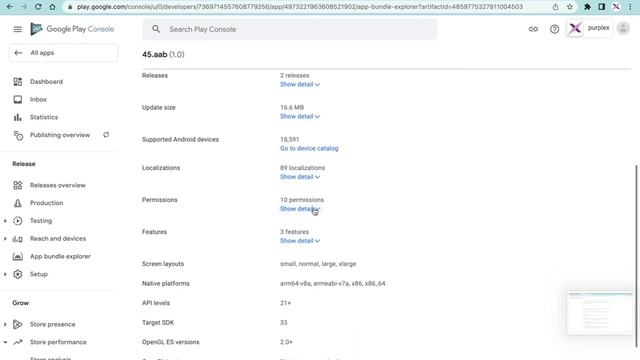Open Testing in the sidebar
This screenshot has height=360, width=640.
tap(41, 221)
